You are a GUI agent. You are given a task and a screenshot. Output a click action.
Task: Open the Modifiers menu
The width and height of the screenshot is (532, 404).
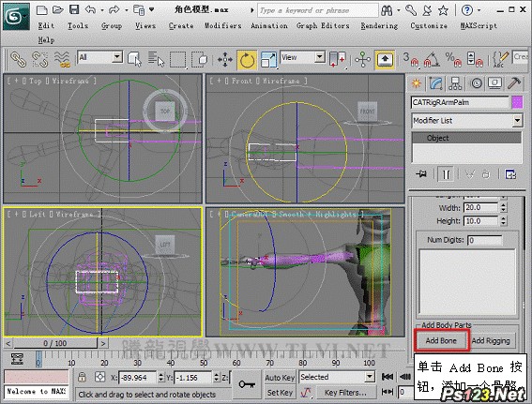point(223,25)
